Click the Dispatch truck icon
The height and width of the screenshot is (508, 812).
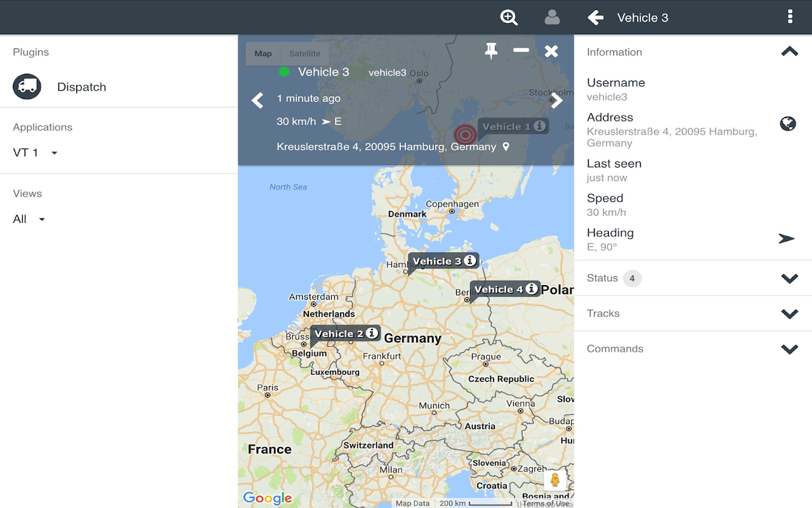27,87
